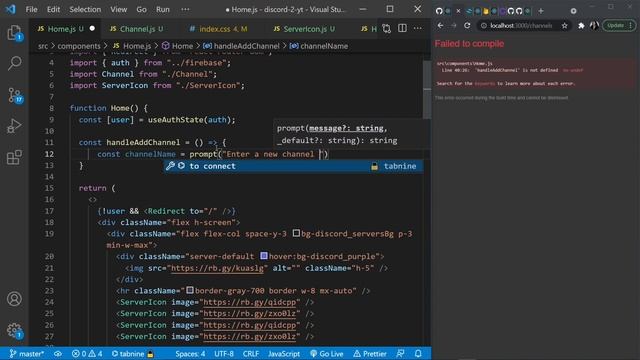Image resolution: width=640 pixels, height=360 pixels.
Task: Switch to the ServerIcon.js editor tab
Action: coord(304,29)
